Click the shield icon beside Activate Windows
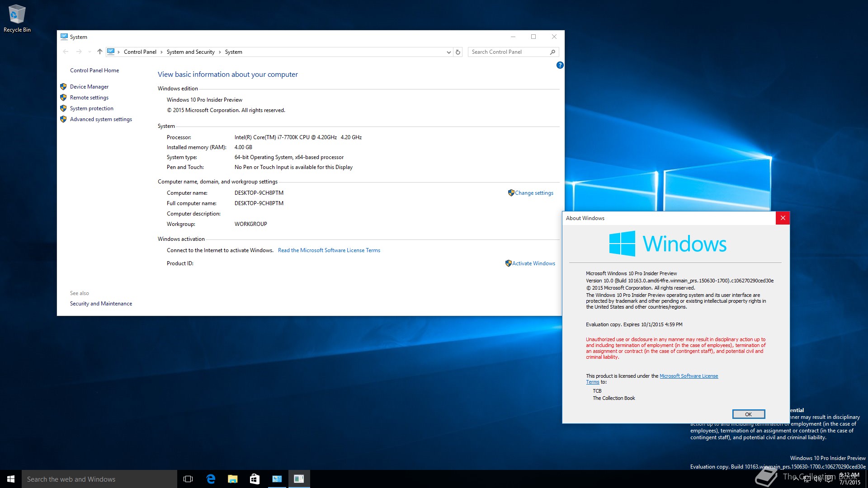The width and height of the screenshot is (868, 488). coord(508,263)
